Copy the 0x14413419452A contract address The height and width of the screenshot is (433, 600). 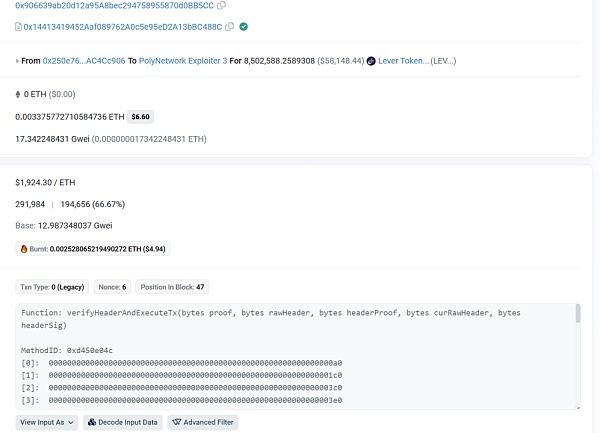(x=230, y=27)
